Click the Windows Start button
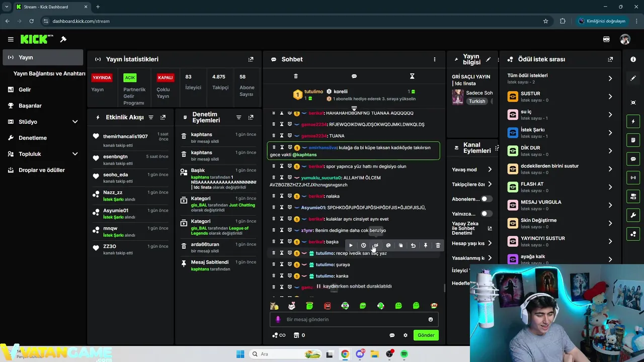This screenshot has height=362, width=644. click(x=240, y=354)
